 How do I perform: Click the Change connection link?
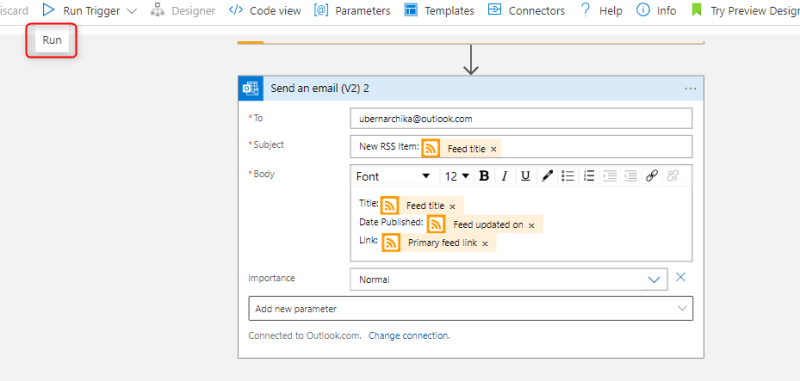tap(409, 336)
